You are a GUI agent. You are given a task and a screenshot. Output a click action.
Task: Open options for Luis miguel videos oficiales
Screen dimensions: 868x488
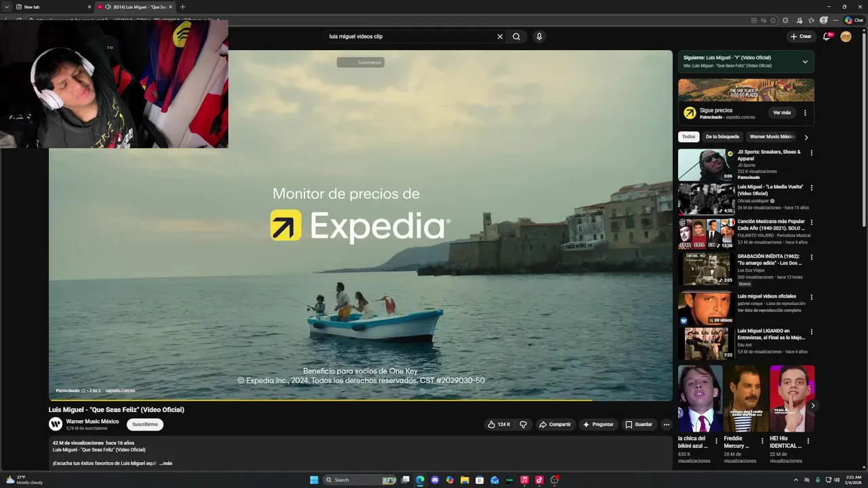pos(811,297)
